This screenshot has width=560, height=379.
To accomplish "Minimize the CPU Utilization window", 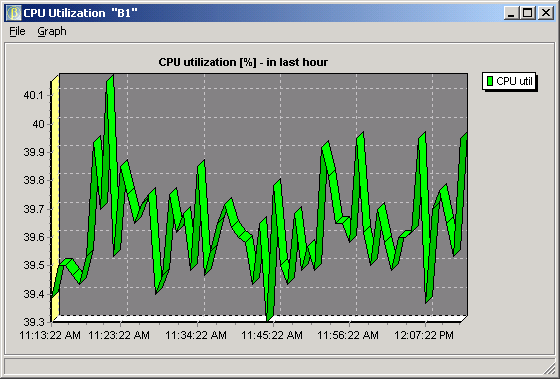I will [x=511, y=13].
